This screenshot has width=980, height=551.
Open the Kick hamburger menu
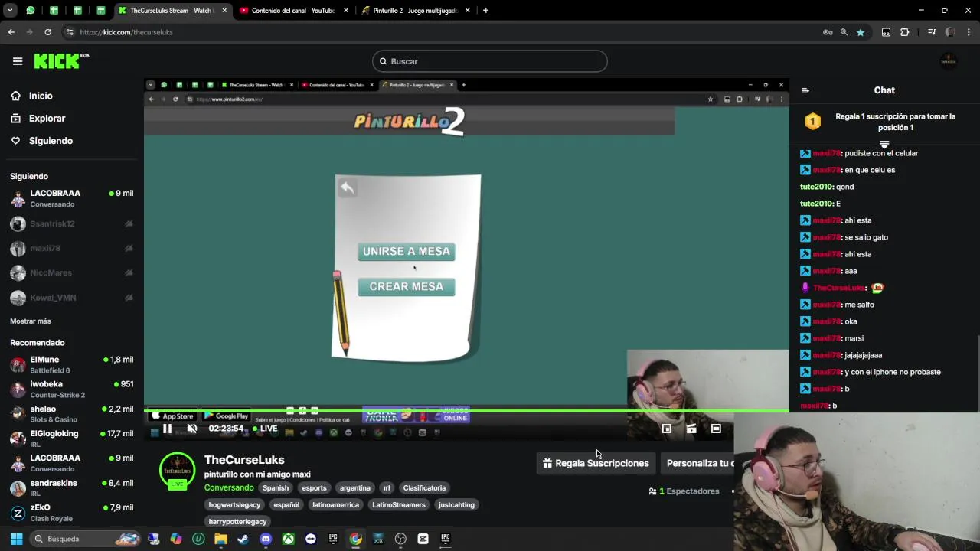[18, 61]
